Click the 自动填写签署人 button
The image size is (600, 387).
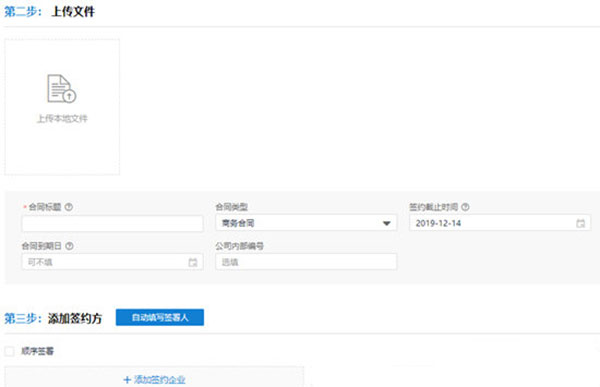coord(160,317)
